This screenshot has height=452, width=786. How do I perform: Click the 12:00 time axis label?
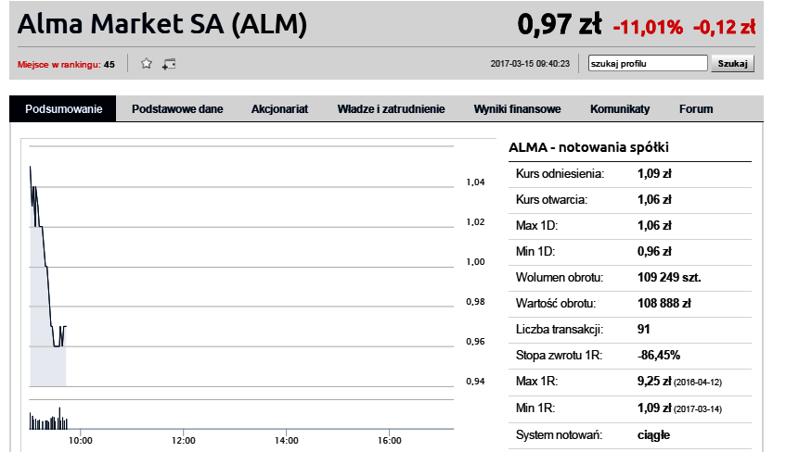(183, 440)
